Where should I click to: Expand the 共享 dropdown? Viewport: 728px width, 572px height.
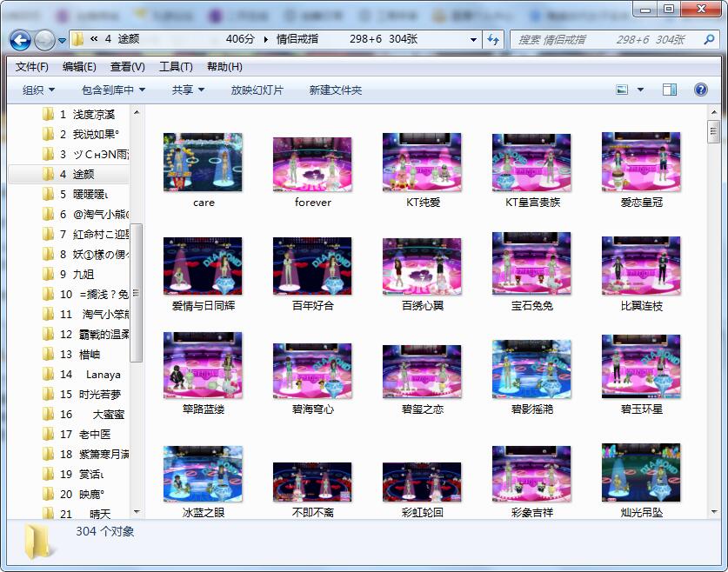188,90
